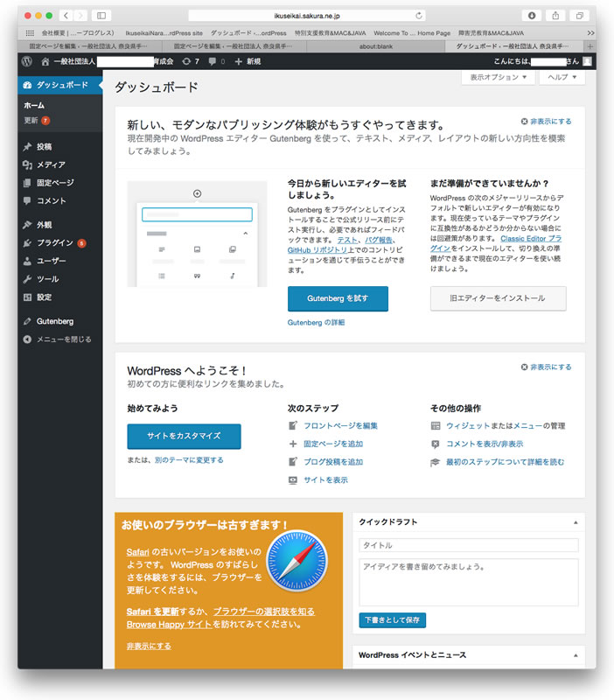Open ウィジェット management link
This screenshot has height=700, width=614.
(468, 426)
